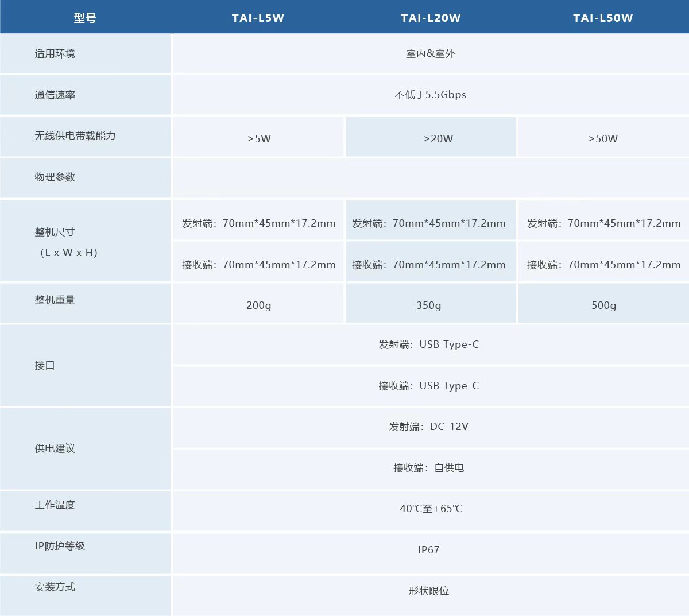Image resolution: width=689 pixels, height=616 pixels.
Task: Select the -40℃至+65℃ temperature value
Action: click(428, 509)
